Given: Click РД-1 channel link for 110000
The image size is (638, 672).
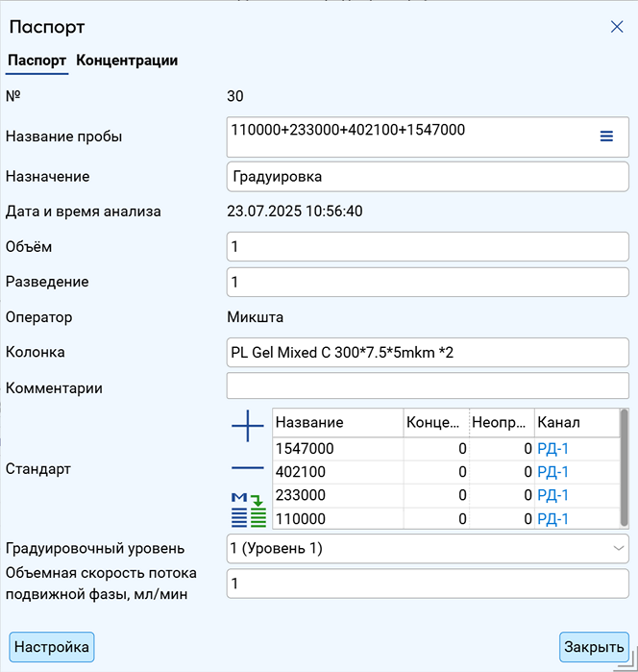Looking at the screenshot, I should point(552,519).
